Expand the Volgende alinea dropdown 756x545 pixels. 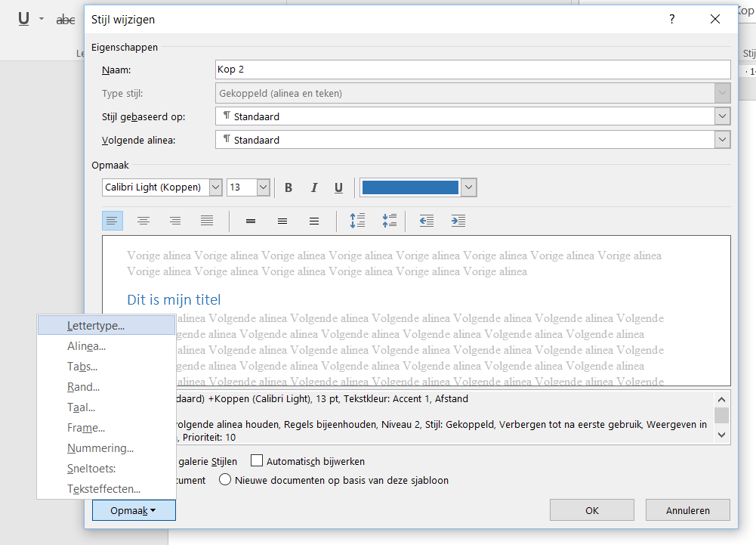pyautogui.click(x=723, y=140)
